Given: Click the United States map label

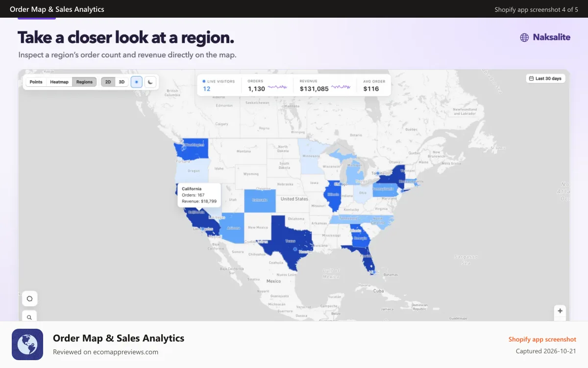Looking at the screenshot, I should pos(294,199).
